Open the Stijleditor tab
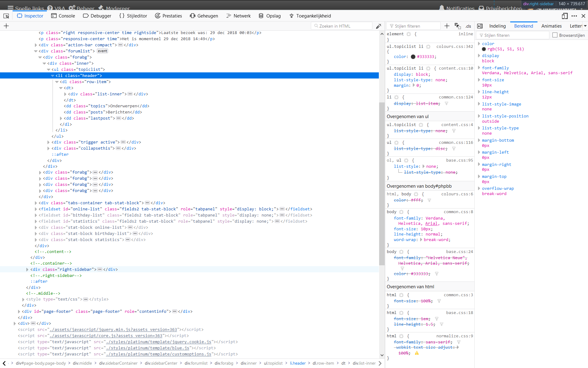 133,16
